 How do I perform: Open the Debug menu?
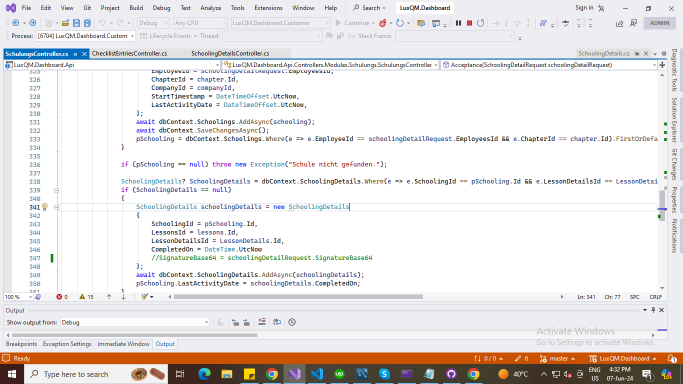coord(161,8)
